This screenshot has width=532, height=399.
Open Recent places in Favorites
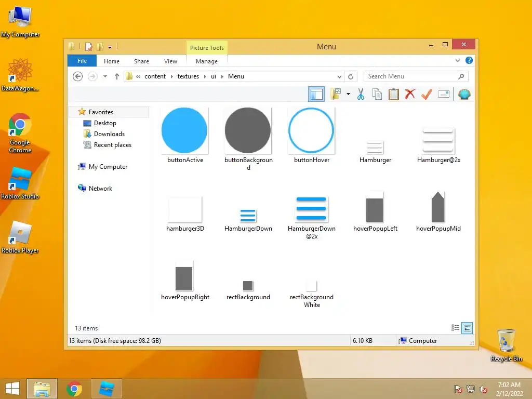(x=113, y=145)
